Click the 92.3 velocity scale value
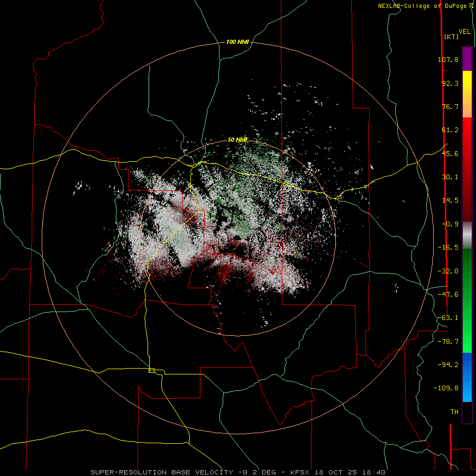Screen dimensions: 476x476 pyautogui.click(x=450, y=83)
